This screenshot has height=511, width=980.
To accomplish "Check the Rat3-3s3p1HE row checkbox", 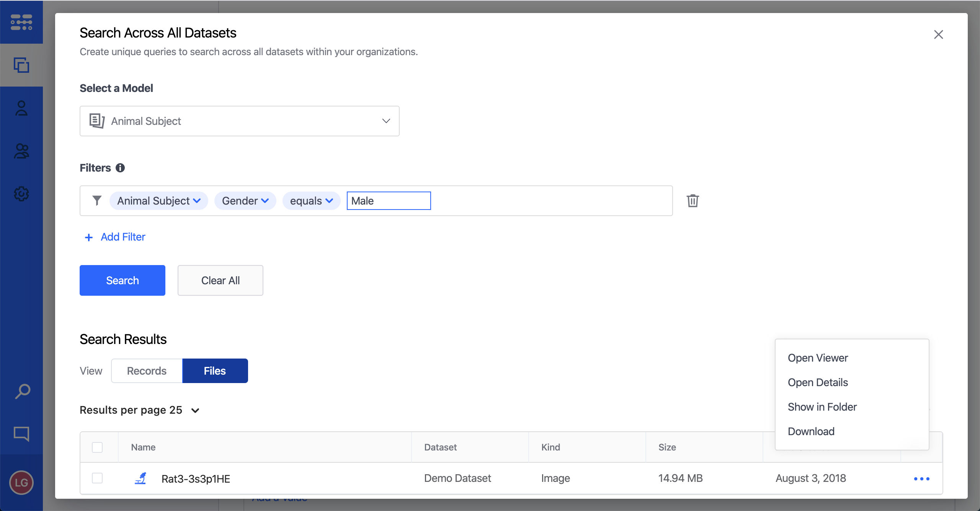I will [x=97, y=478].
